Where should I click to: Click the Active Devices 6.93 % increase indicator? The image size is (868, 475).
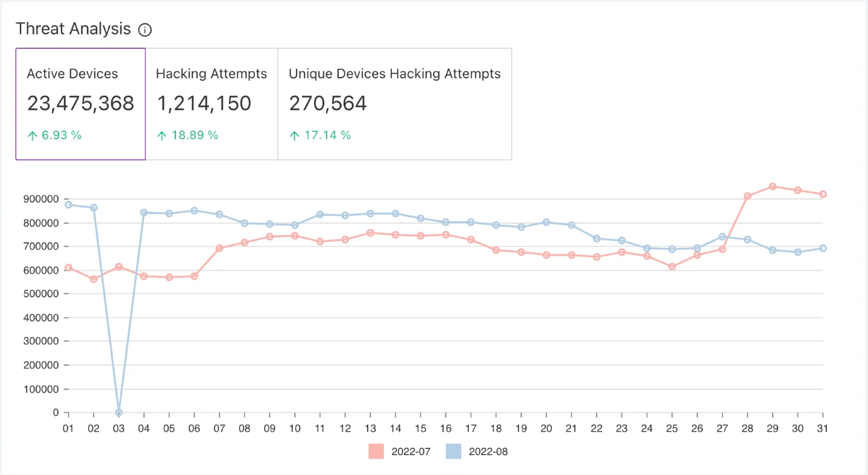tap(54, 135)
